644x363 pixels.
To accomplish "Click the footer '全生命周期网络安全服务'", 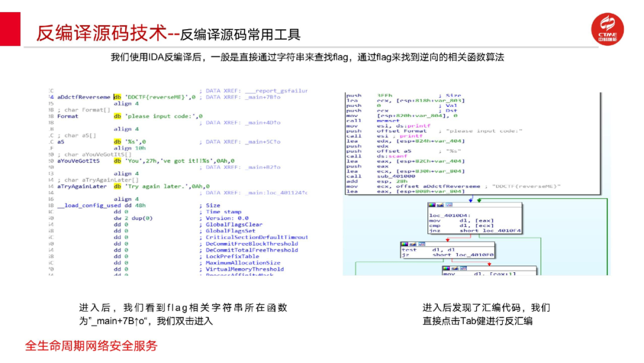I will (x=91, y=346).
